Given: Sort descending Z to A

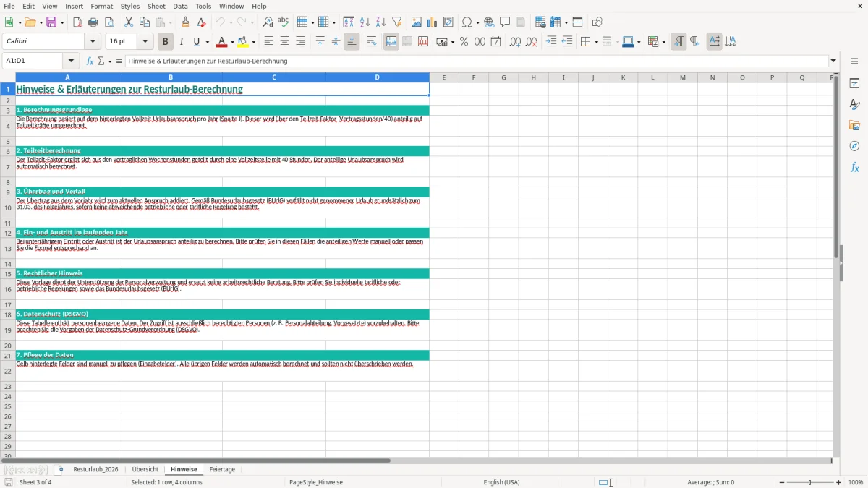Looking at the screenshot, I should point(381,22).
